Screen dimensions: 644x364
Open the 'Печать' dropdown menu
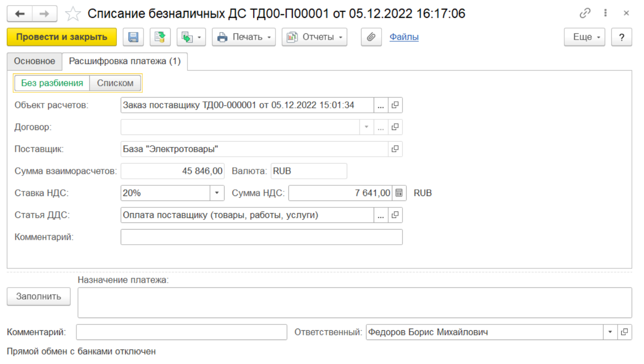[244, 37]
